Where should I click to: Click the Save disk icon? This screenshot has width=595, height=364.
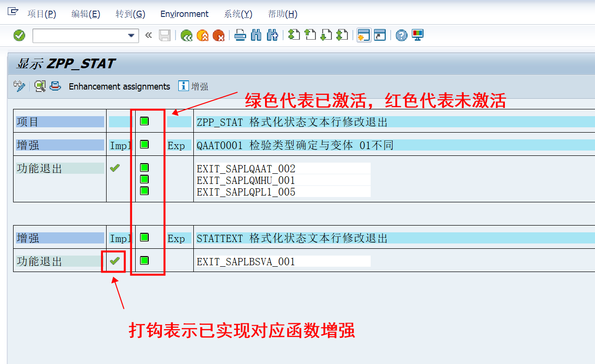(x=165, y=35)
